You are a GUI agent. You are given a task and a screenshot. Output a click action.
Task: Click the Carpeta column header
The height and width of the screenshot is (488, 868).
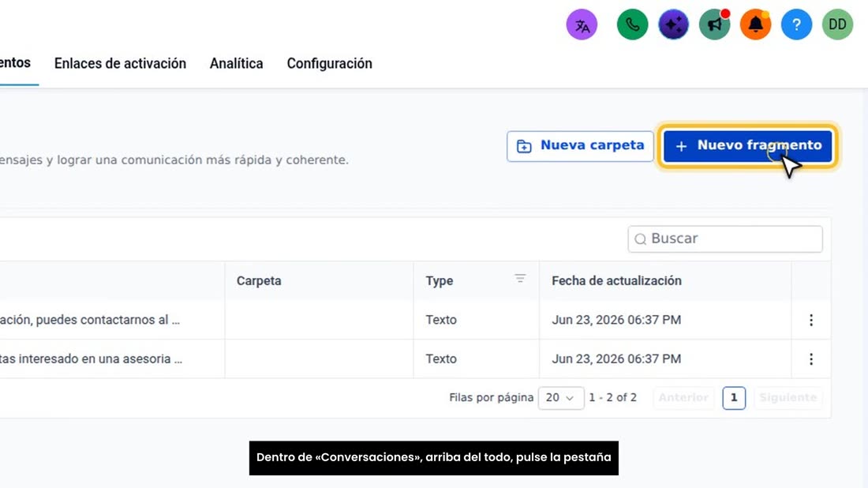point(259,281)
